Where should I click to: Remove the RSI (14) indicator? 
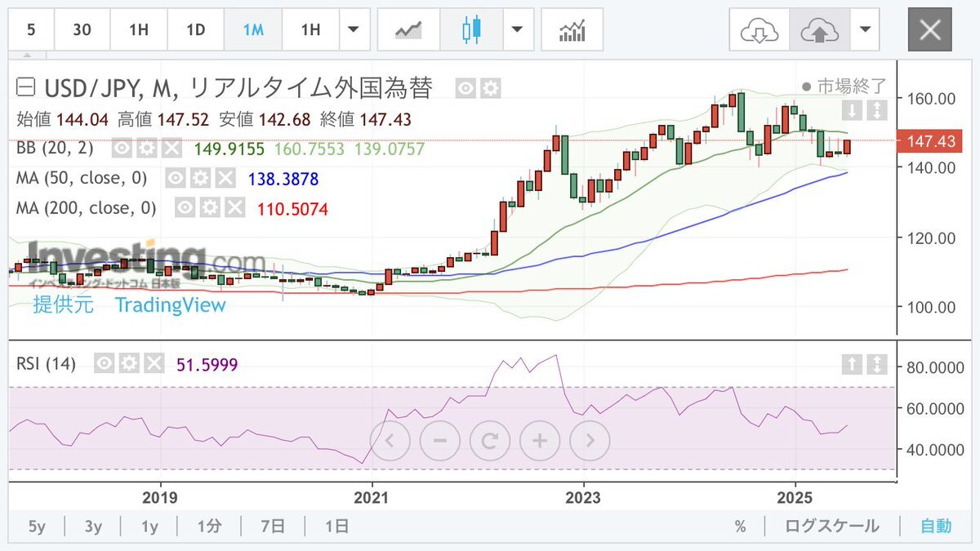click(154, 363)
